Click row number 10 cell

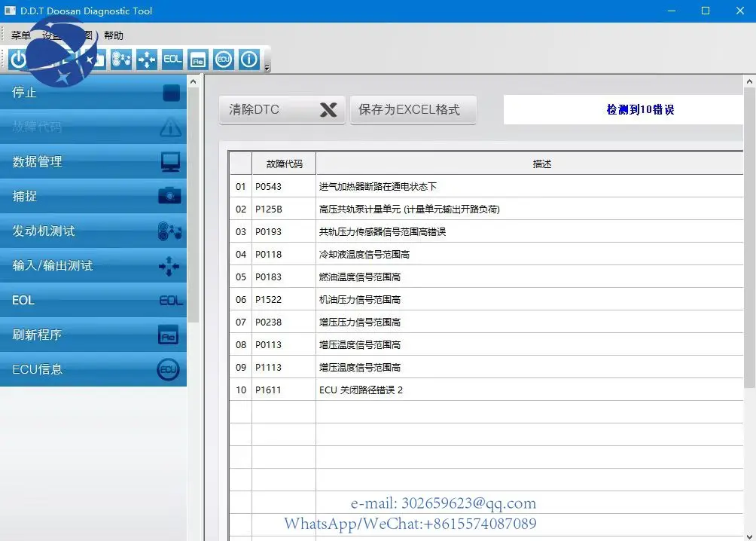point(241,390)
